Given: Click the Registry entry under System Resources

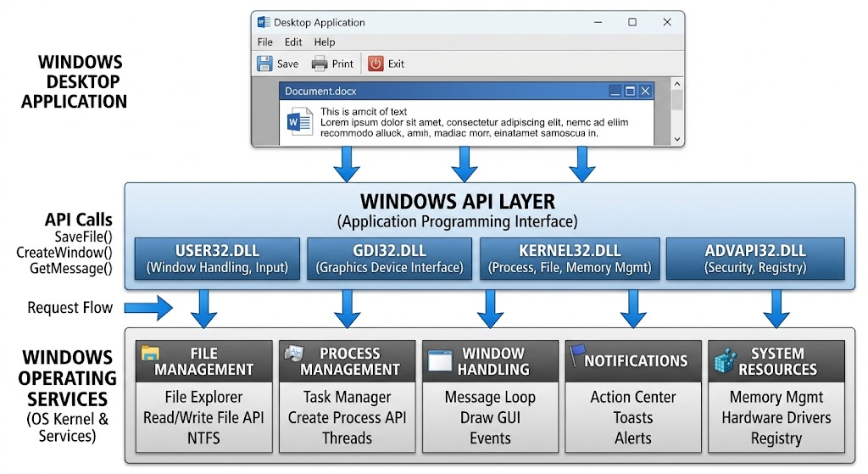Looking at the screenshot, I should pyautogui.click(x=776, y=438).
